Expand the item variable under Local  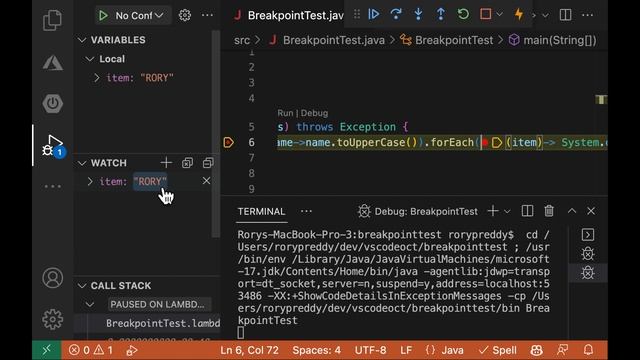[x=96, y=78]
